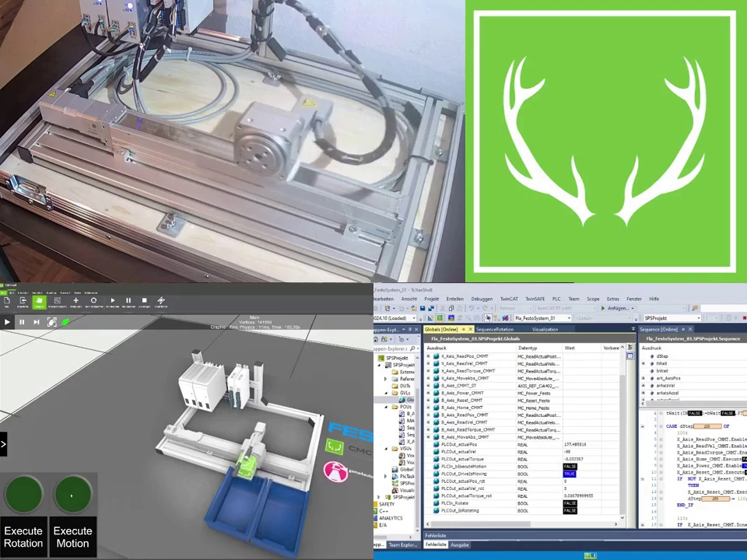Collapse the GVLs folder in project tree

[x=387, y=393]
